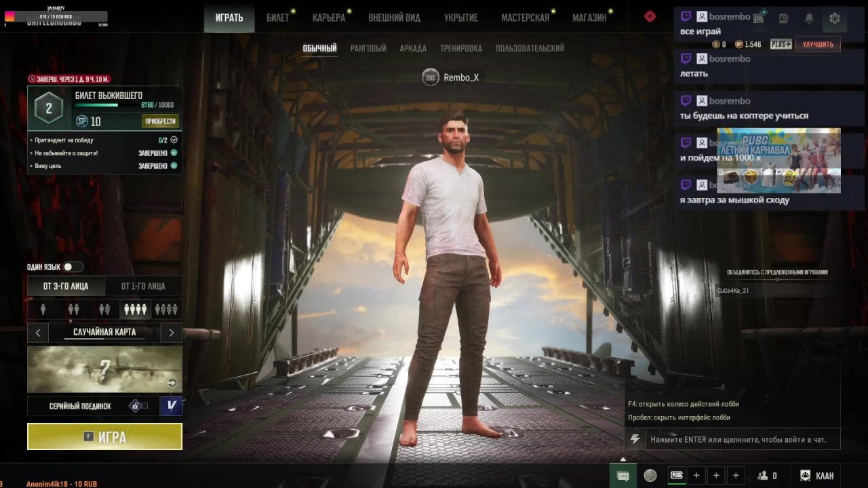Click the BP coin icon next to 1.546

coord(738,44)
